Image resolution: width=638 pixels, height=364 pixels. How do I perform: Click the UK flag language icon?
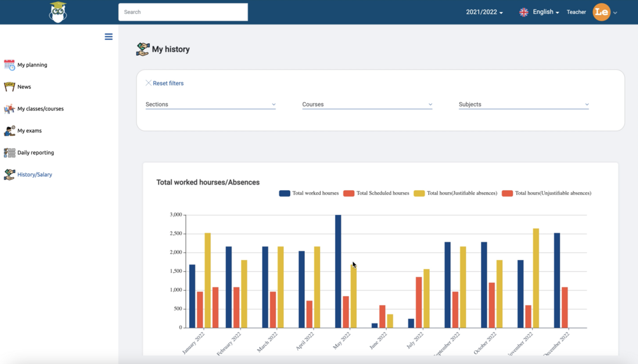pos(524,12)
